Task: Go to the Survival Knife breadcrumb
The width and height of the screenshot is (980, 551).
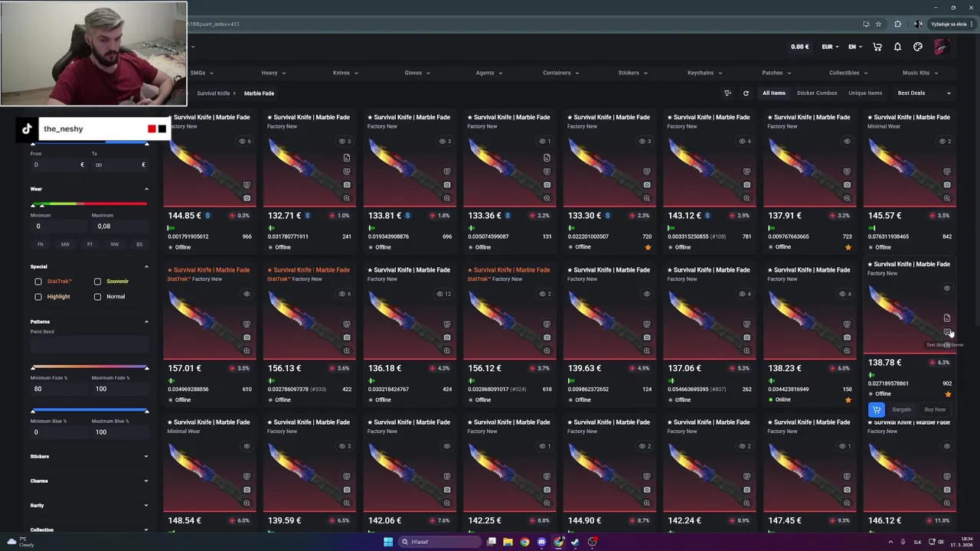Action: [x=213, y=93]
